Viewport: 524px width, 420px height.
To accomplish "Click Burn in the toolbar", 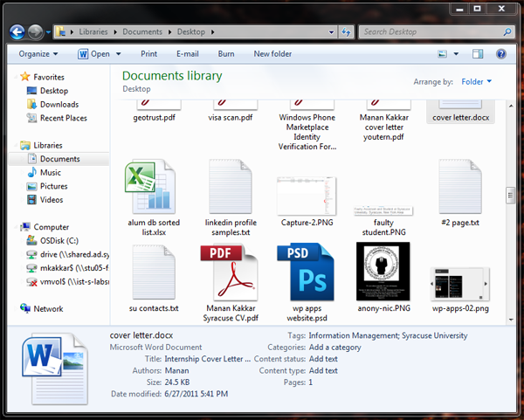I will pyautogui.click(x=226, y=54).
